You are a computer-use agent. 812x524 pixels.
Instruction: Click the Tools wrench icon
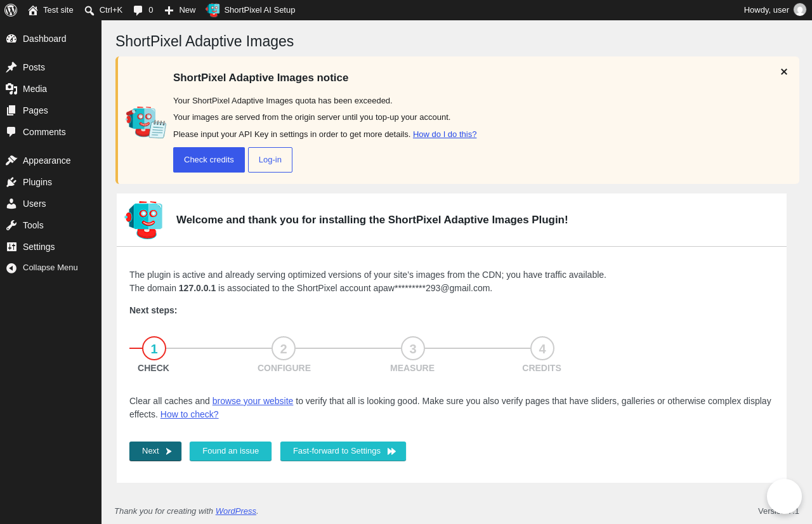point(11,225)
